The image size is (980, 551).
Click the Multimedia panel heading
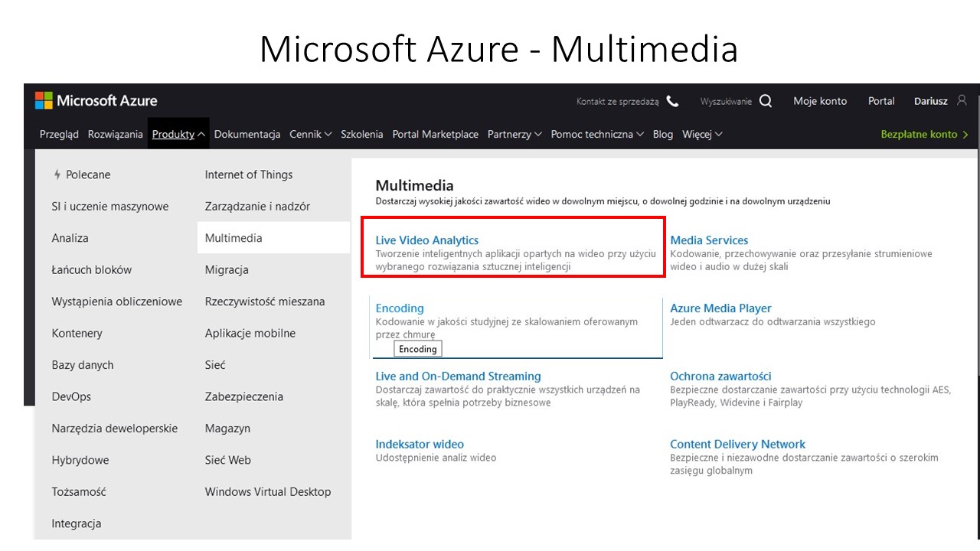click(x=414, y=185)
